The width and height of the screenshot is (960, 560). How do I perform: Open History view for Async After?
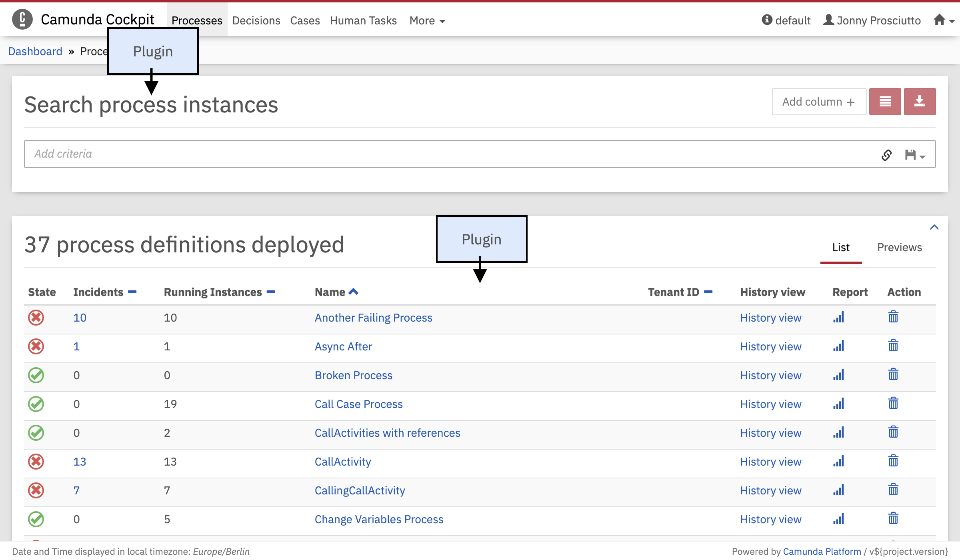771,346
